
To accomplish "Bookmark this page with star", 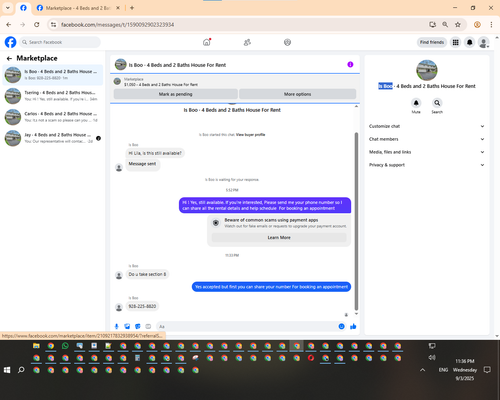I will [x=458, y=25].
